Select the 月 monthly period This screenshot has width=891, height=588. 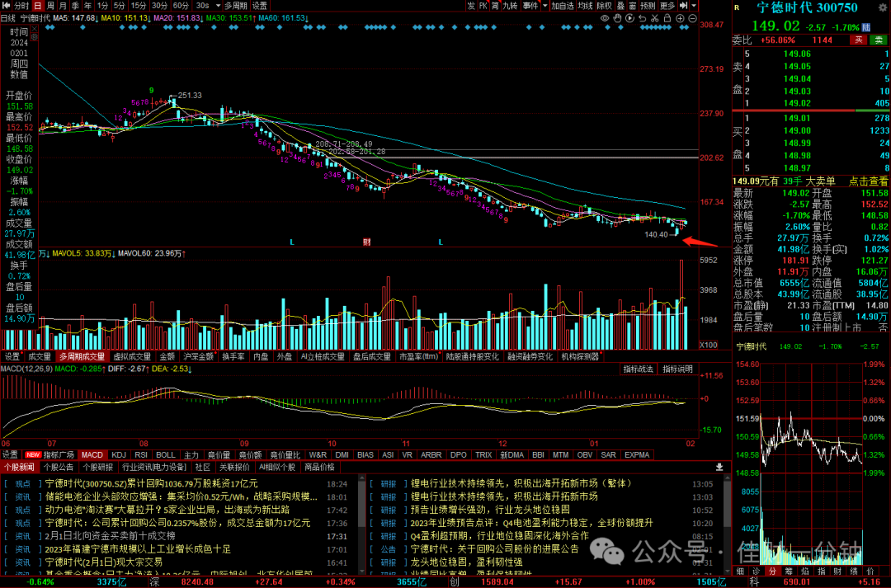tap(63, 6)
